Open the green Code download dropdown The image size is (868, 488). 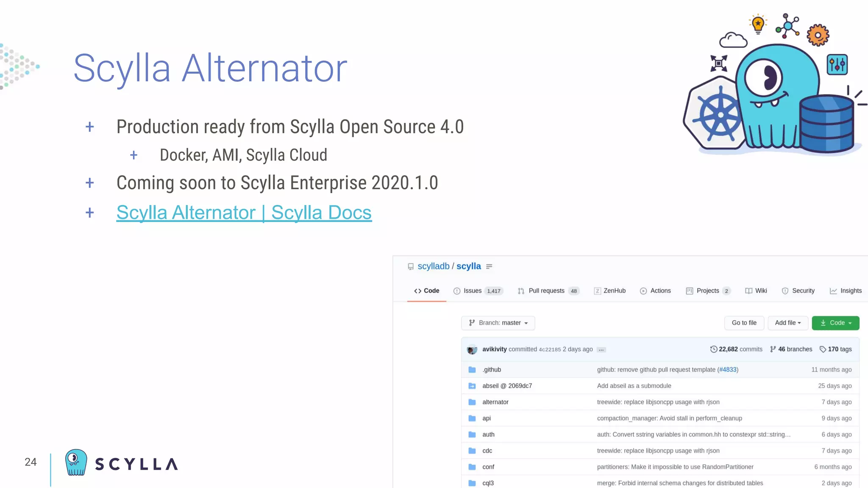[x=835, y=323]
